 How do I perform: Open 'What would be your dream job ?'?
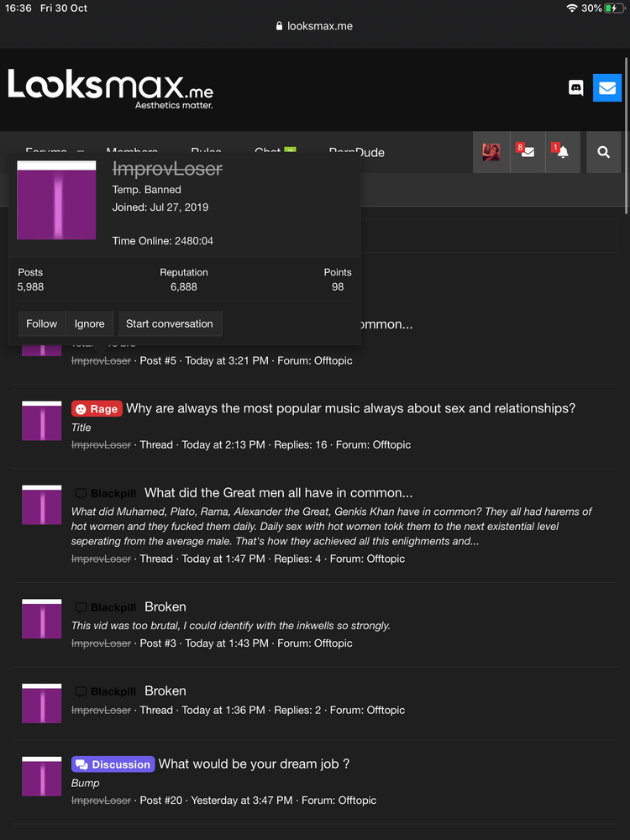254,764
